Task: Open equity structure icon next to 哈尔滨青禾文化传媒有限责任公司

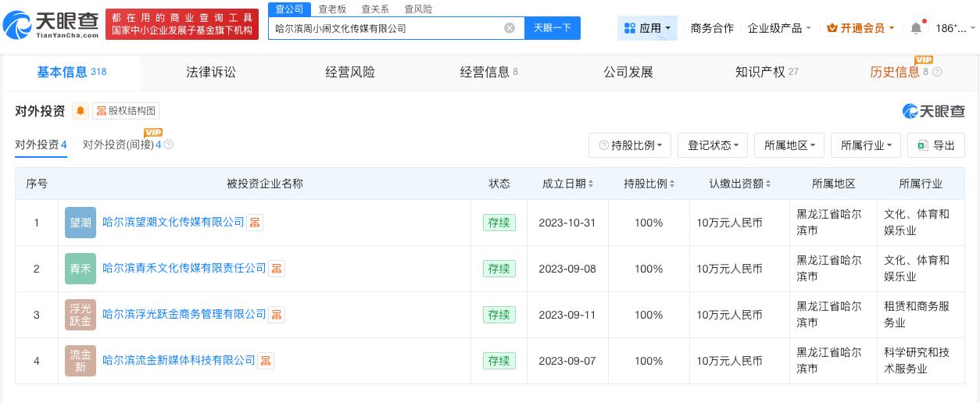Action: click(277, 269)
